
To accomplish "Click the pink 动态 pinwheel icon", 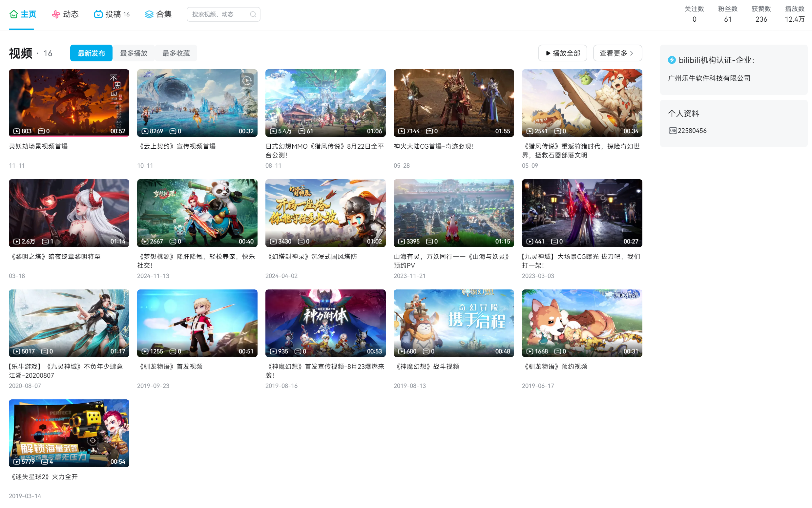I will pyautogui.click(x=56, y=14).
